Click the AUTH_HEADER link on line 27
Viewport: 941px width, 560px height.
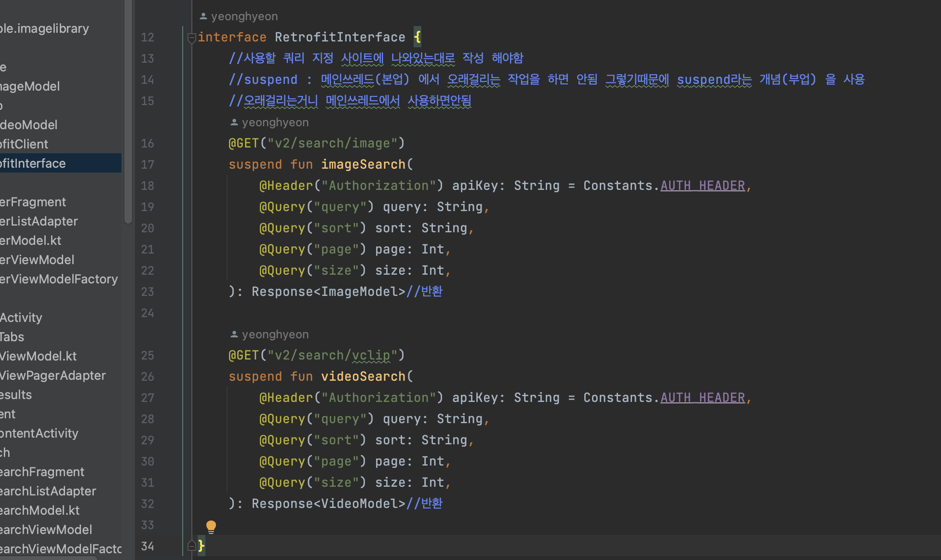coord(704,397)
